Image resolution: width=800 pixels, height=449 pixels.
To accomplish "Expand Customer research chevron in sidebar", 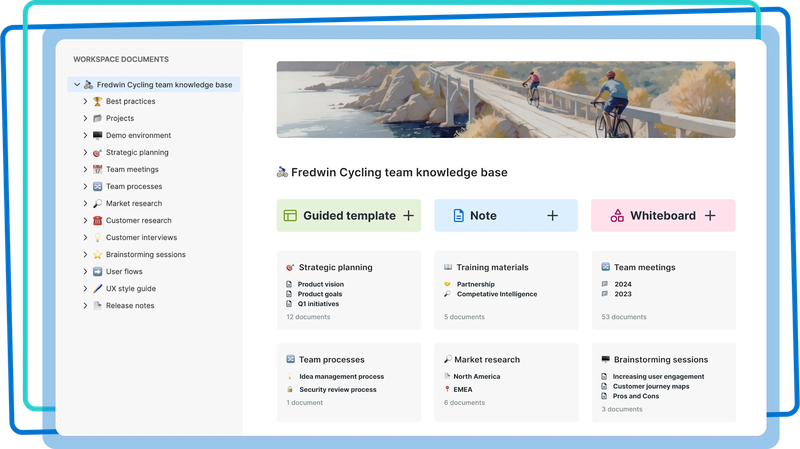I will (x=85, y=220).
